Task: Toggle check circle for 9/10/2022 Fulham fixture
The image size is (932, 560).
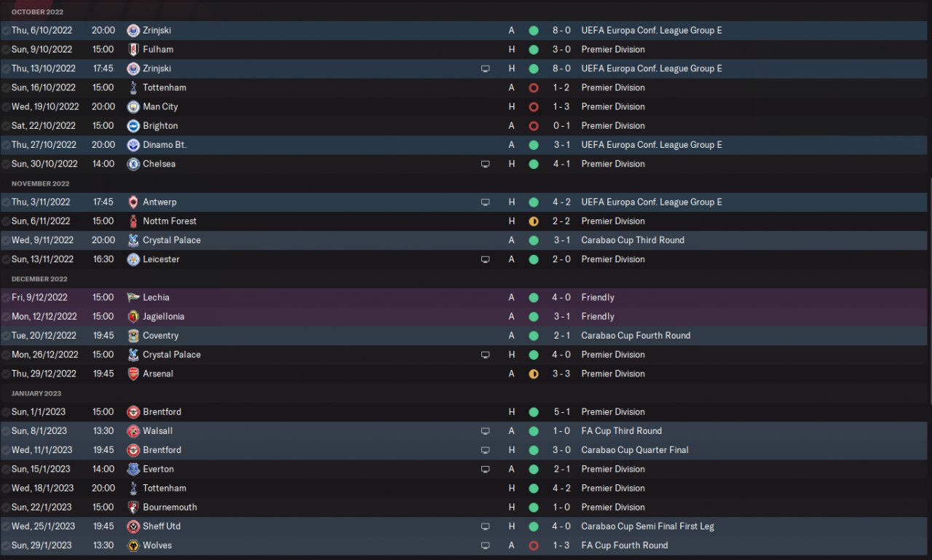Action: point(6,50)
